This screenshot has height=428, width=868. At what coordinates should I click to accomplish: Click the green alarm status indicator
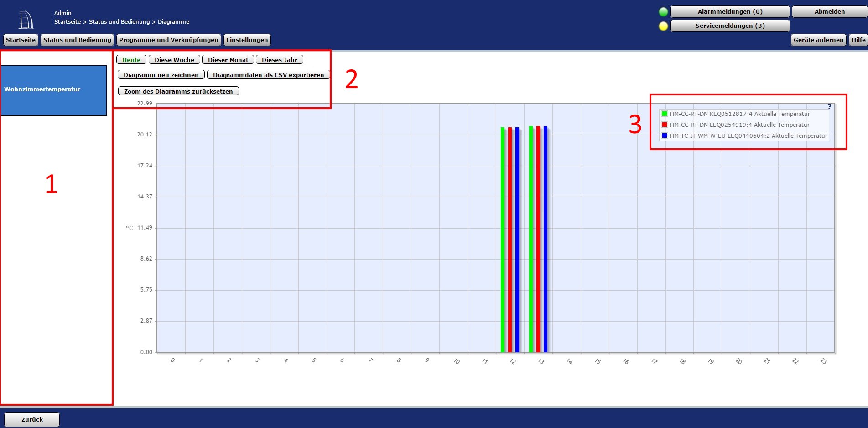click(664, 12)
